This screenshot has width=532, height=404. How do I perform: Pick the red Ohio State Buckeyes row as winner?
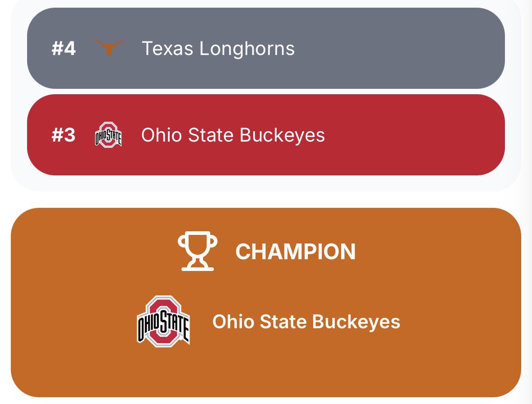(x=266, y=135)
